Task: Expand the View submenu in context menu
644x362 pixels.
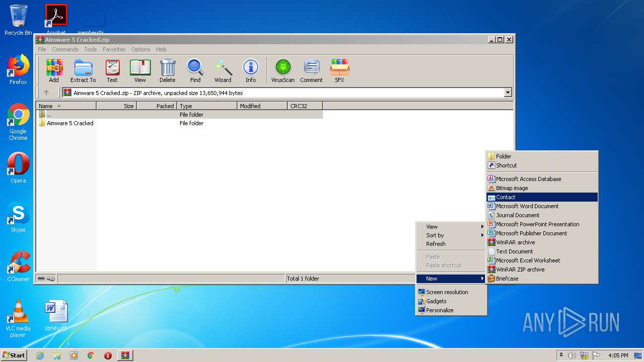Action: point(451,227)
